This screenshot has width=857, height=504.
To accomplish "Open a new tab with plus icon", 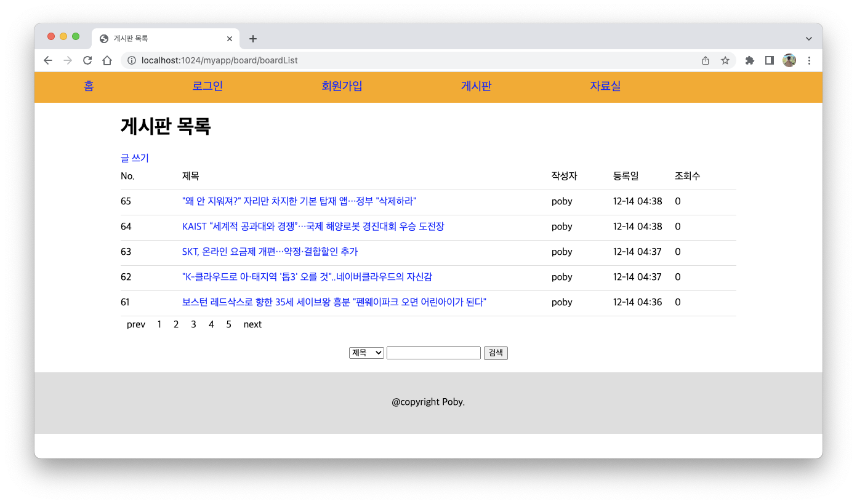I will [x=252, y=39].
